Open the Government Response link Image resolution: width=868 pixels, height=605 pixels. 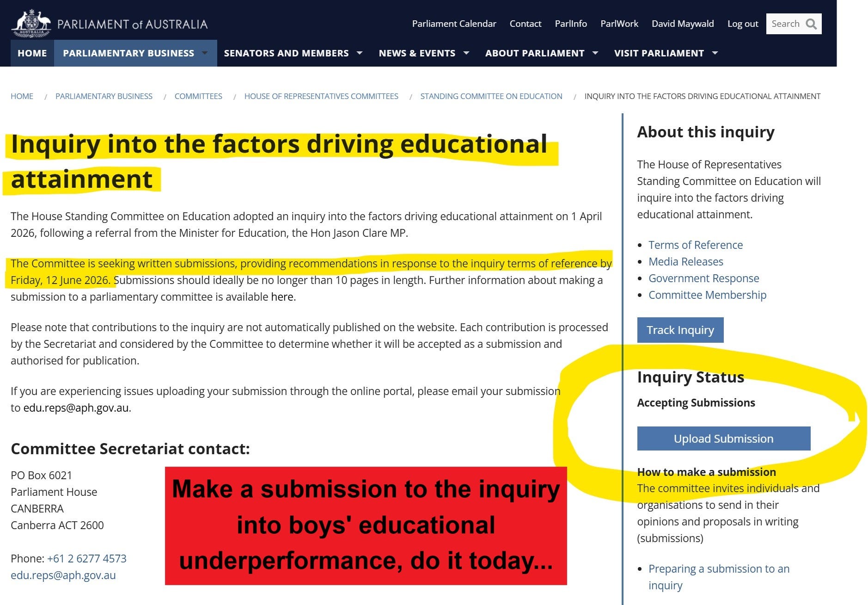pos(704,278)
